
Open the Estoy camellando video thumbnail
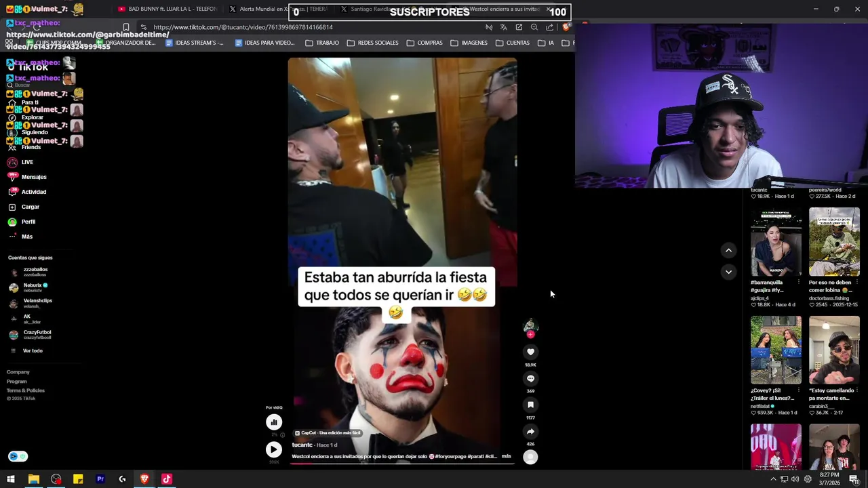834,350
